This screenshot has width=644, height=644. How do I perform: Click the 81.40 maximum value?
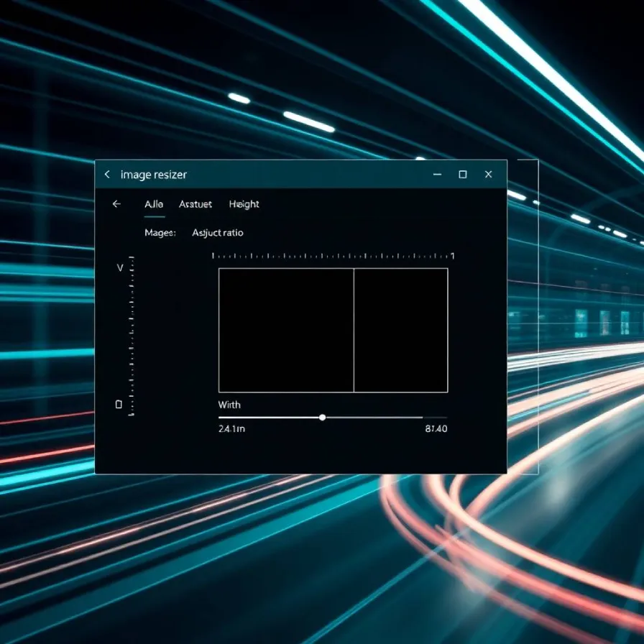pos(436,429)
